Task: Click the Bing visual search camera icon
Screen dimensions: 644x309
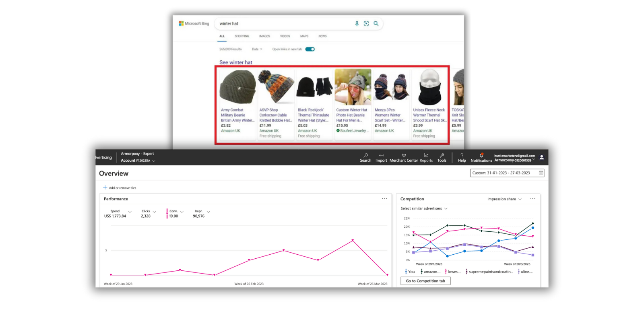Action: [366, 23]
